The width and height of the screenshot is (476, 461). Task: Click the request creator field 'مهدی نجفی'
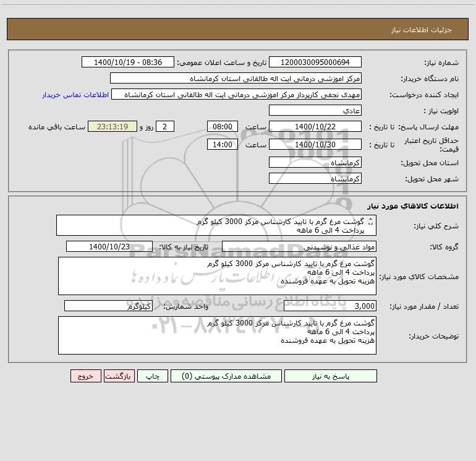coord(237,94)
